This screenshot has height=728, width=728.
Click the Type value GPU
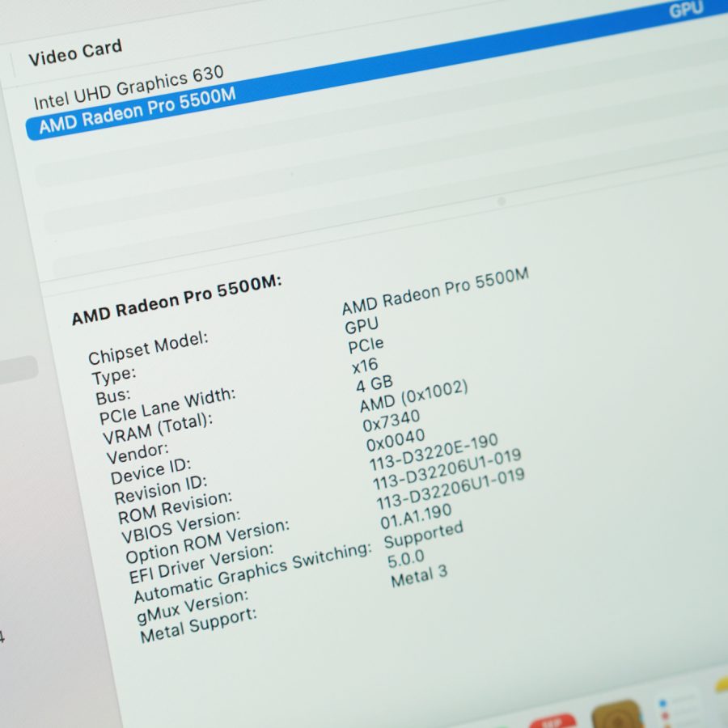[x=362, y=325]
